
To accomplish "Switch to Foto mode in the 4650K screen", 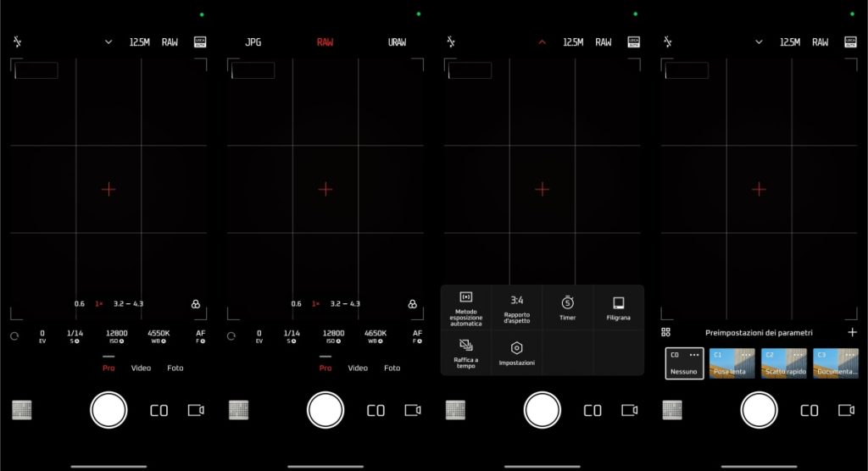I will [x=392, y=368].
